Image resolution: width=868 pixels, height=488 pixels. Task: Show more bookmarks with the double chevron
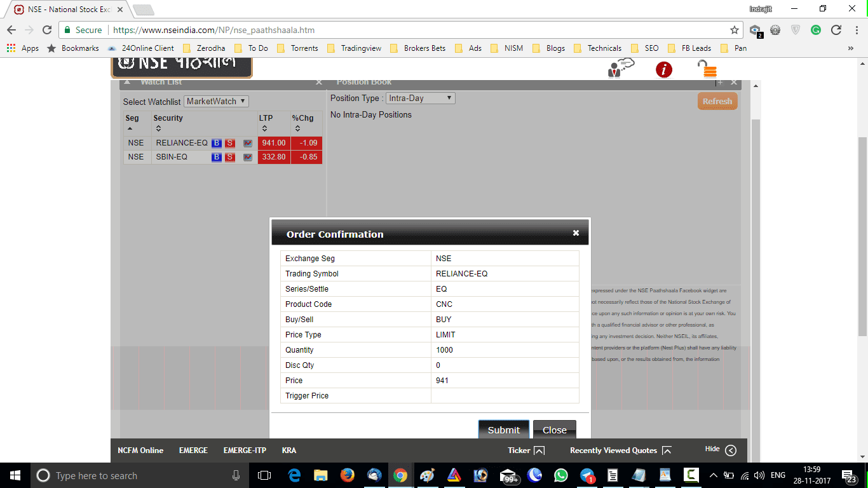pos(851,48)
